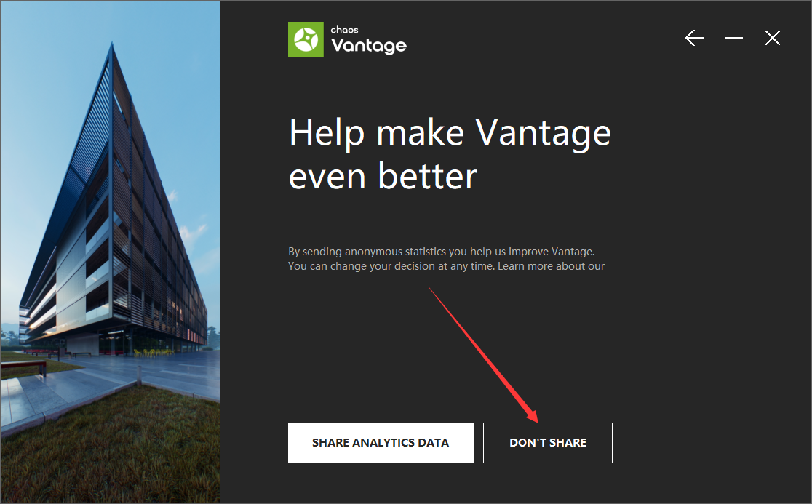
Task: Click the Vantage wordmark text
Action: [369, 46]
